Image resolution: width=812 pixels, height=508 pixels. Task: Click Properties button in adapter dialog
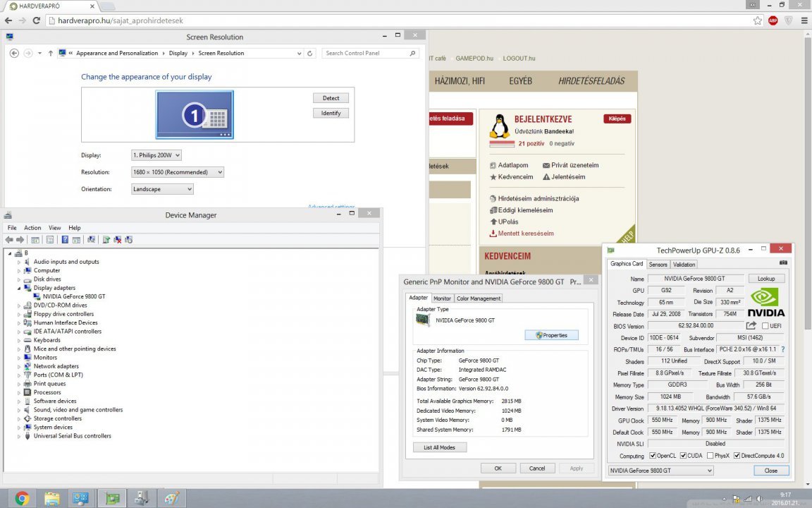coord(551,335)
